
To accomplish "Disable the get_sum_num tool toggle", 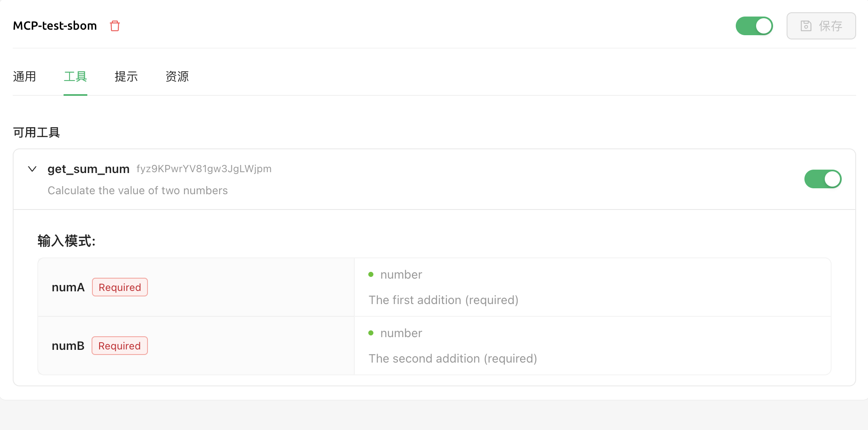I will (x=823, y=179).
